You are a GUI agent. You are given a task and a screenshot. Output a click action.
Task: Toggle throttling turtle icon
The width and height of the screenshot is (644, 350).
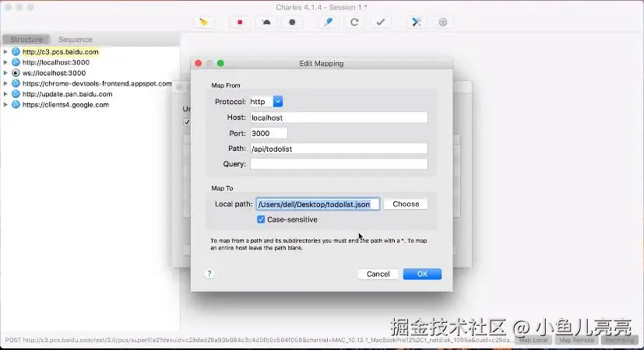(266, 22)
